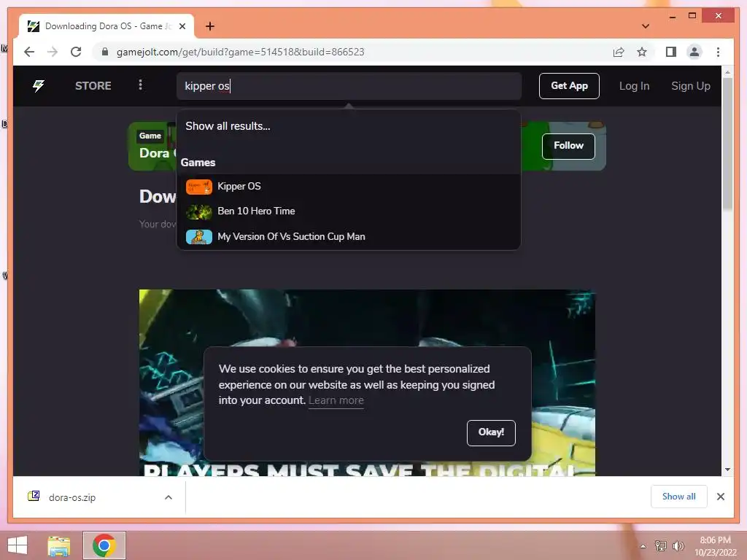The image size is (747, 560).
Task: Open the taskbar clock and date
Action: coord(715,546)
